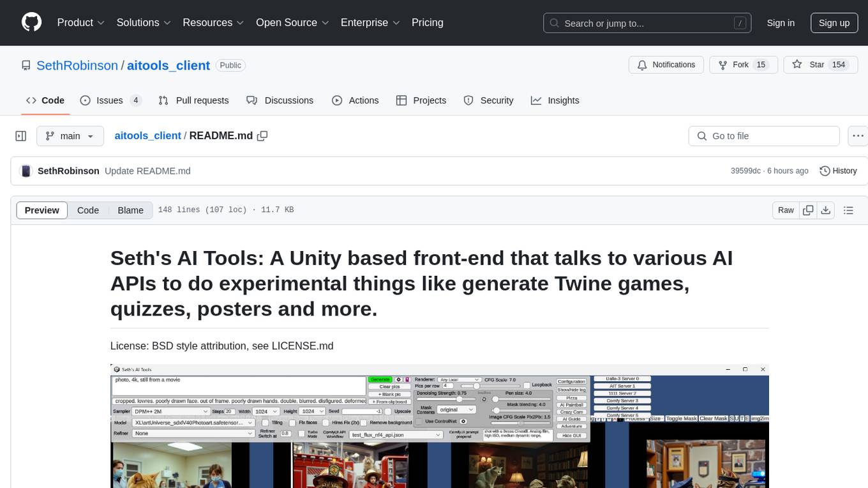Download the raw file
This screenshot has width=868, height=488.
(825, 210)
